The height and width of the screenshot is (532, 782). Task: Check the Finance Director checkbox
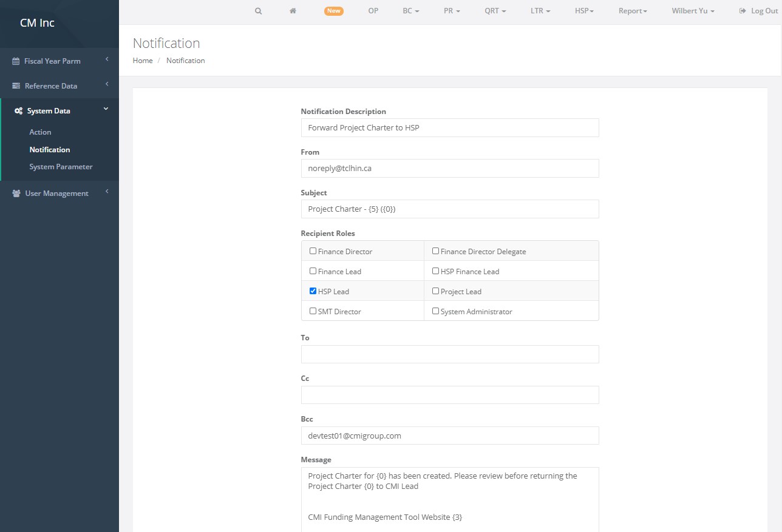coord(313,251)
